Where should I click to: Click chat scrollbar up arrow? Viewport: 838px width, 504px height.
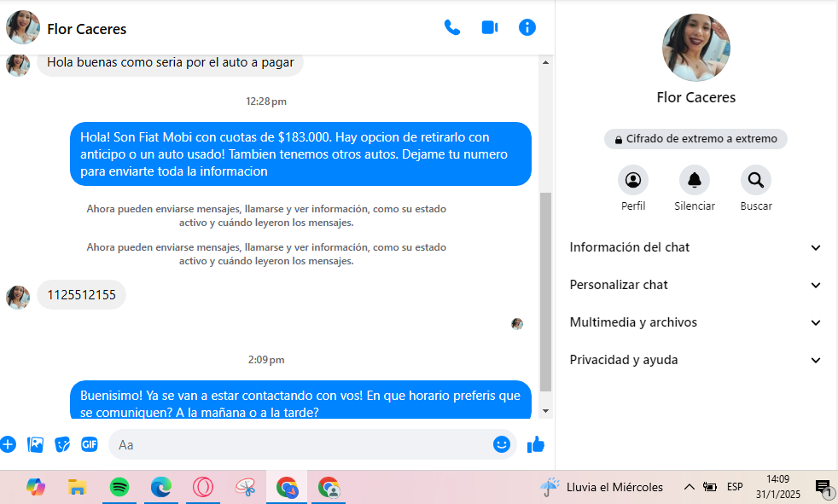pos(545,62)
